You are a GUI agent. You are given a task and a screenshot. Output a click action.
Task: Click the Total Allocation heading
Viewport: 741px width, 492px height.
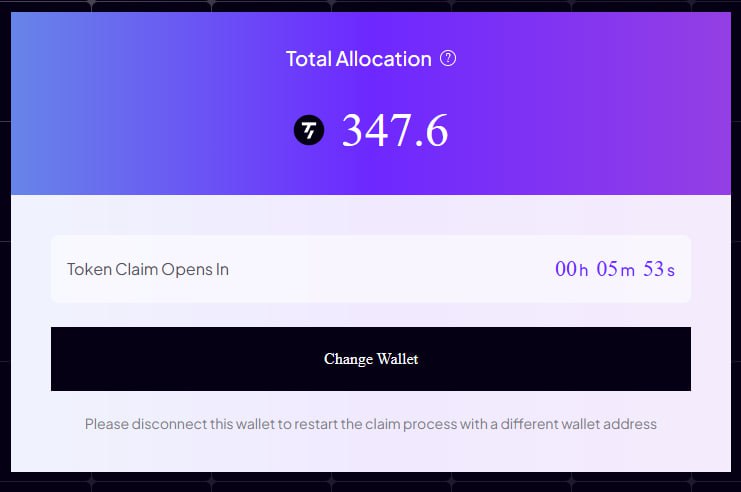[359, 59]
